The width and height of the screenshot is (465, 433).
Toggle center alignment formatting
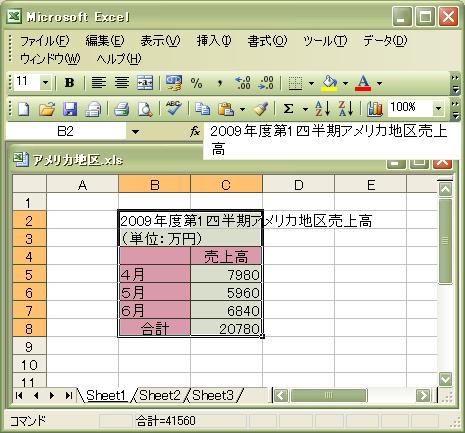click(122, 83)
